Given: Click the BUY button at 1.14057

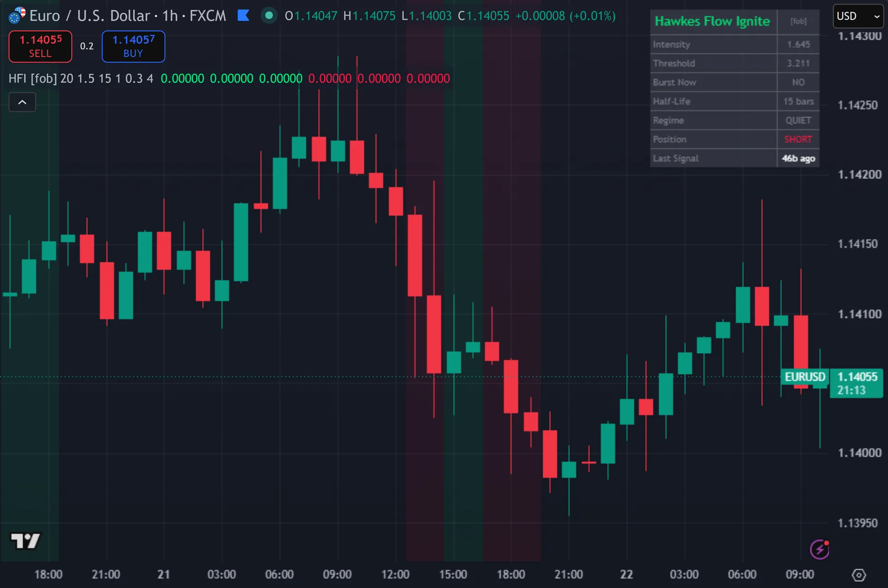Looking at the screenshot, I should point(133,46).
